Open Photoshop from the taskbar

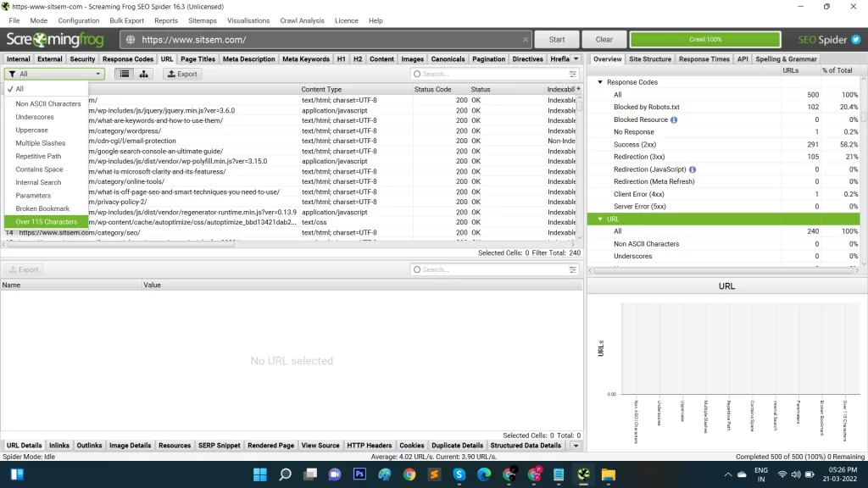(x=359, y=474)
